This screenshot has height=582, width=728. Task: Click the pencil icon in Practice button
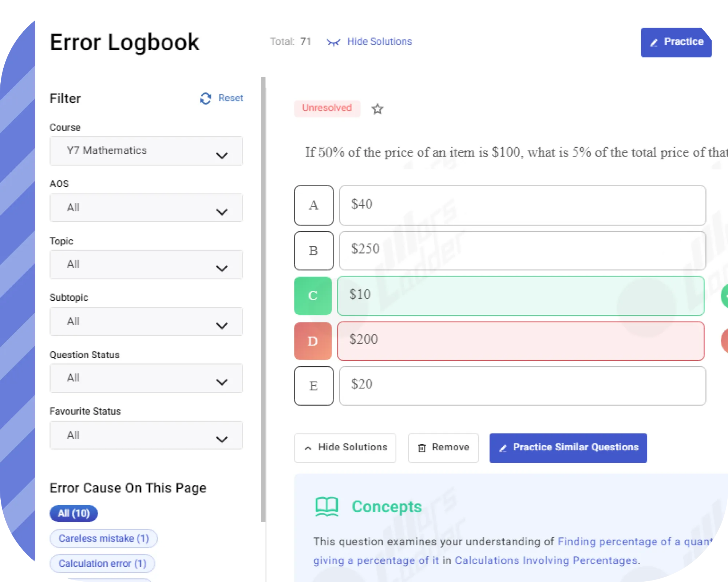click(654, 43)
